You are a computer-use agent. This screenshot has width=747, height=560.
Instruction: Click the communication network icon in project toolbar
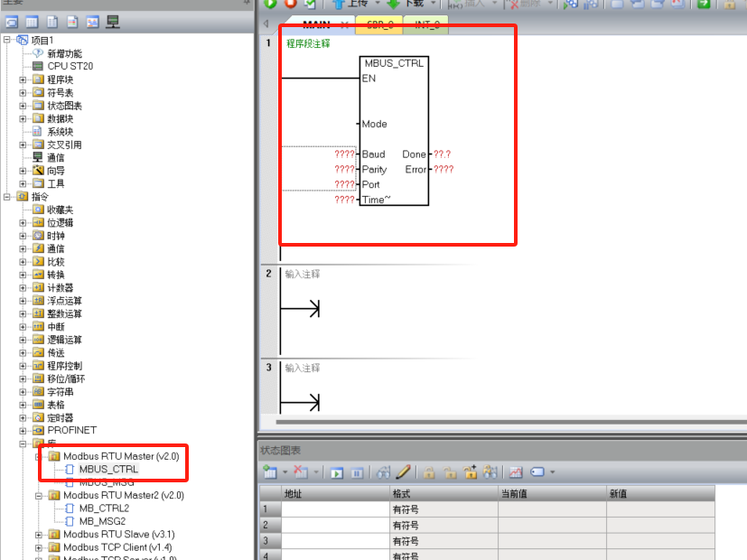click(x=114, y=22)
